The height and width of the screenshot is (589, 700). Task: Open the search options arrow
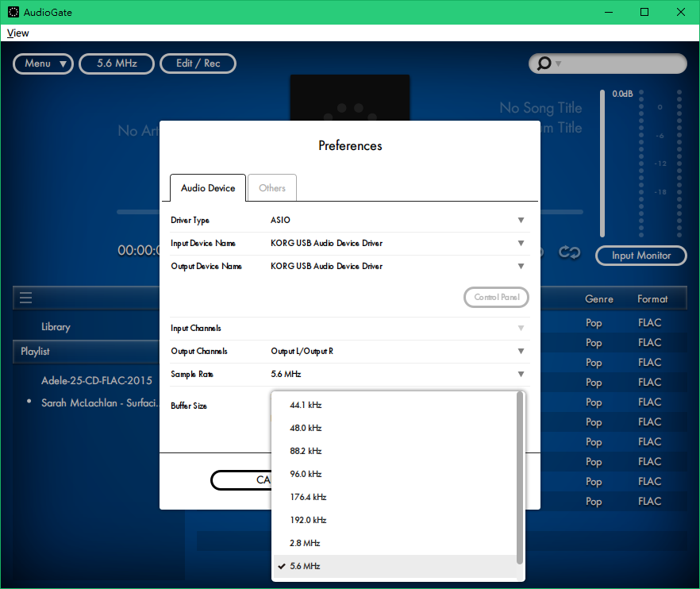(x=558, y=64)
